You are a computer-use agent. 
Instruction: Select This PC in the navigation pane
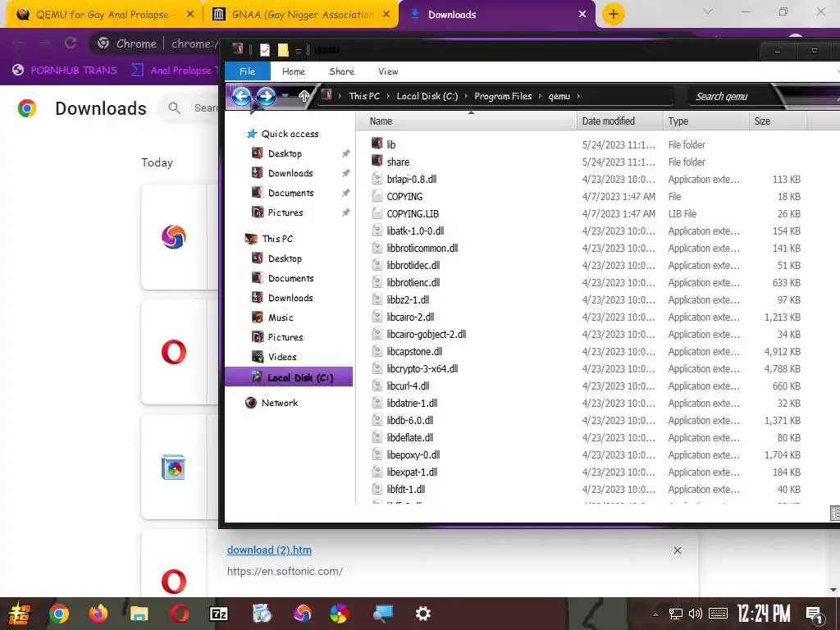tap(277, 239)
